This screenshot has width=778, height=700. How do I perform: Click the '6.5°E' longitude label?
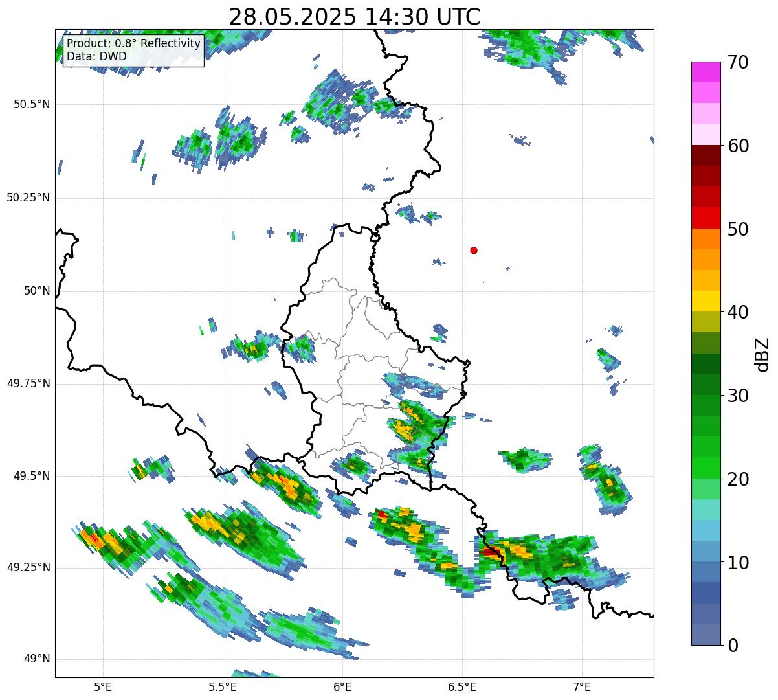click(462, 687)
